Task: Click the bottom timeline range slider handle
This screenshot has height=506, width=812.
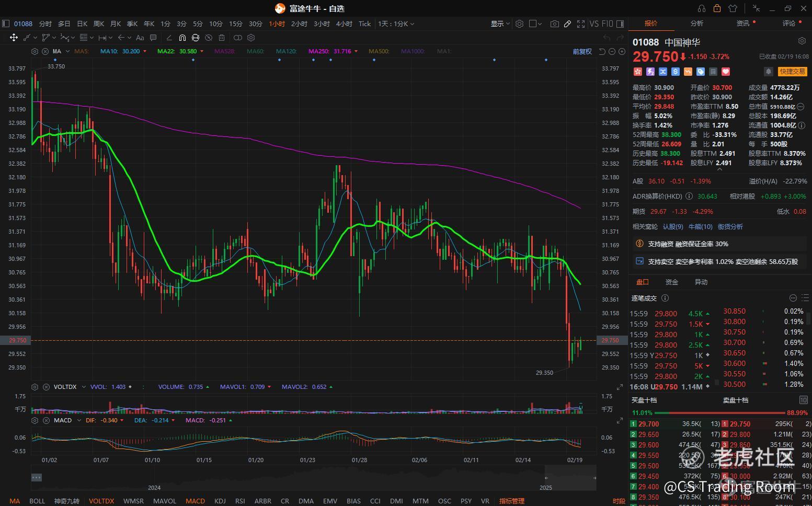Action: pyautogui.click(x=36, y=477)
